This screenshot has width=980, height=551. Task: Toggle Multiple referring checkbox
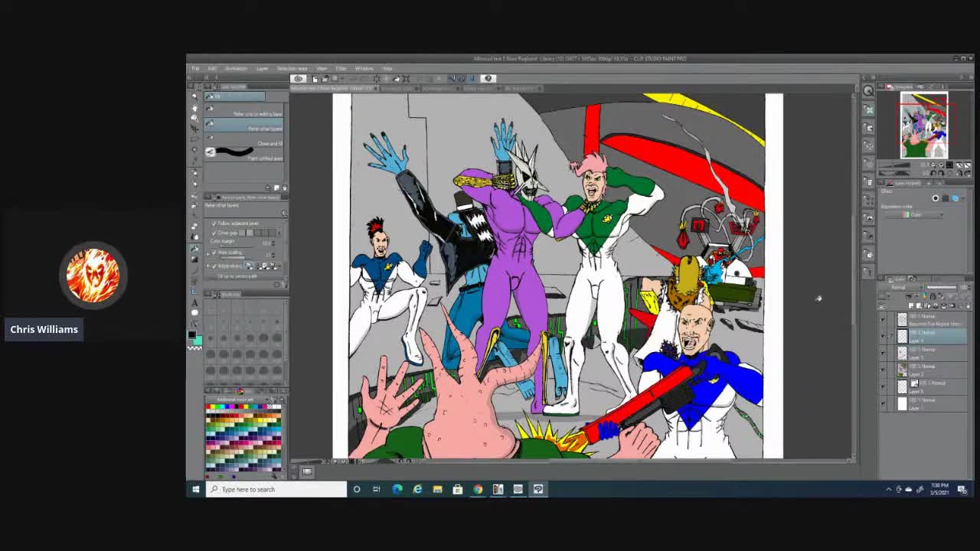tap(214, 266)
